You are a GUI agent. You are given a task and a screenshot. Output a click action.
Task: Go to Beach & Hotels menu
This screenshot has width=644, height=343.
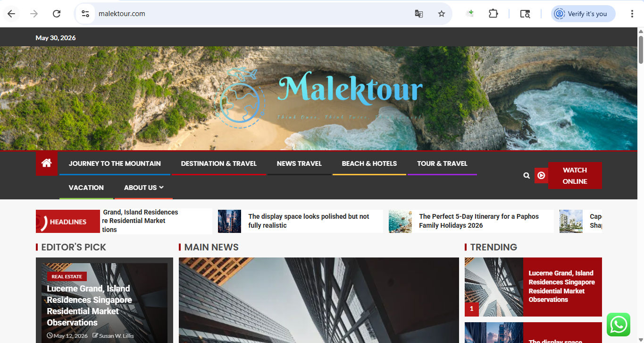tap(369, 163)
